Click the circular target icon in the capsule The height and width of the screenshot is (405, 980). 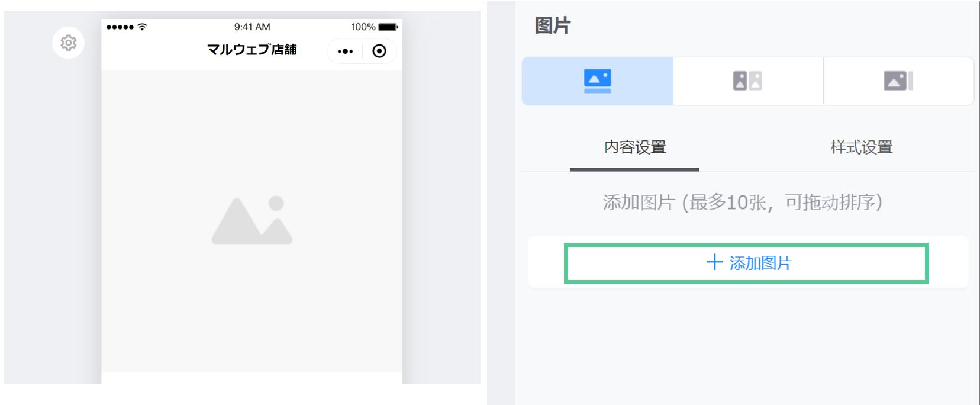click(x=379, y=51)
